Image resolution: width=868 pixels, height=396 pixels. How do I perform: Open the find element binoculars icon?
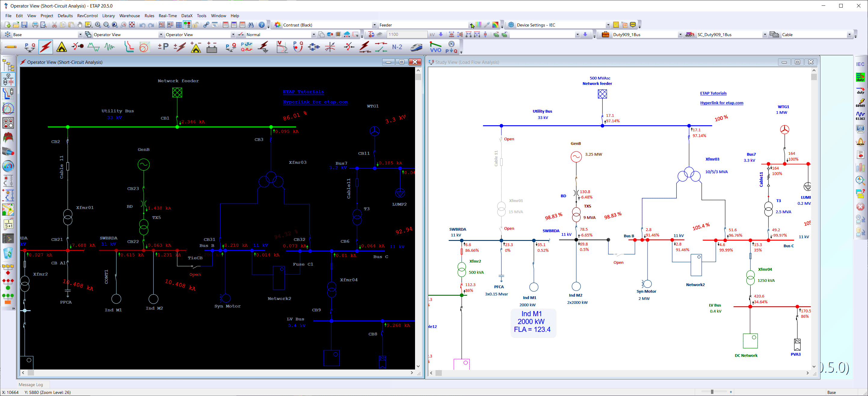251,25
